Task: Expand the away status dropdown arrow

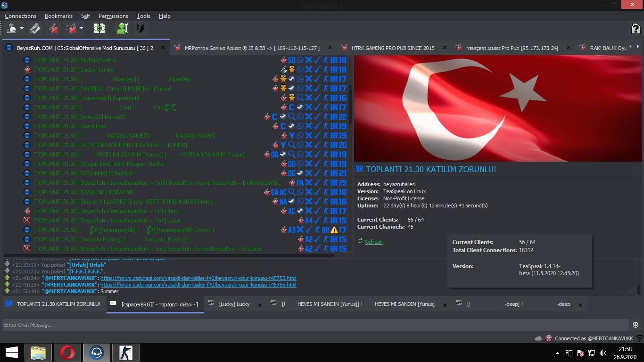Action: pos(22,29)
